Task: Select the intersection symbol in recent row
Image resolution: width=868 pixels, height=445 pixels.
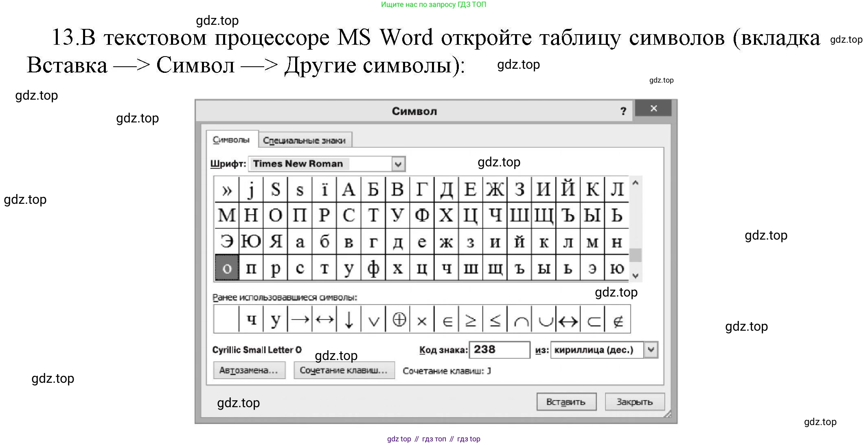Action: click(520, 320)
